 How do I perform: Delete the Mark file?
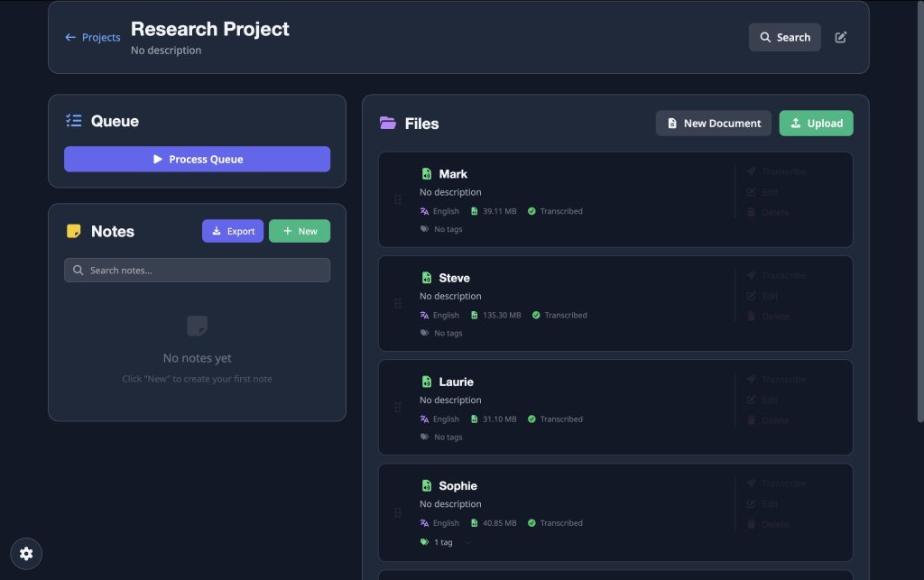(768, 213)
